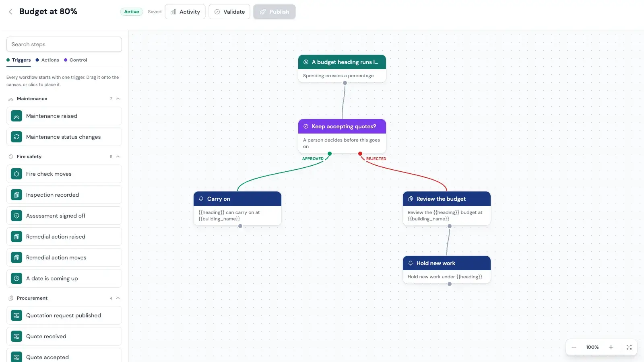The image size is (644, 362).
Task: Collapse the Procurement trigger group
Action: click(x=118, y=298)
